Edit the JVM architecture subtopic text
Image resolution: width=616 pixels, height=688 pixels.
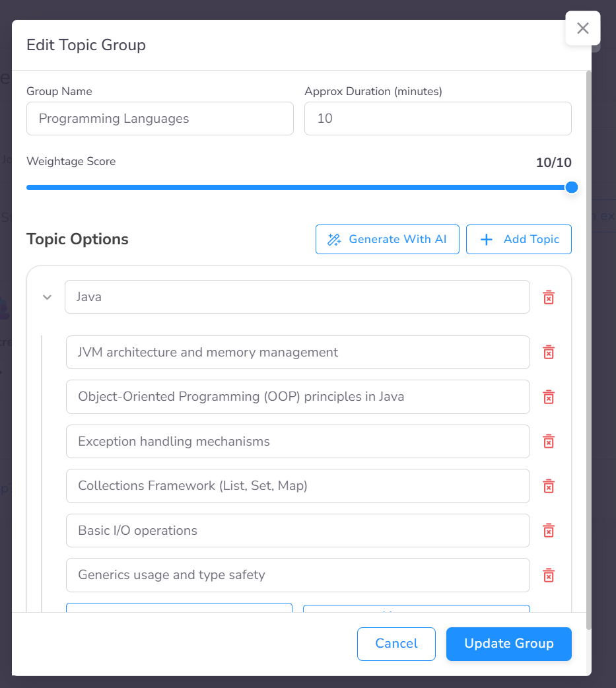click(x=297, y=353)
